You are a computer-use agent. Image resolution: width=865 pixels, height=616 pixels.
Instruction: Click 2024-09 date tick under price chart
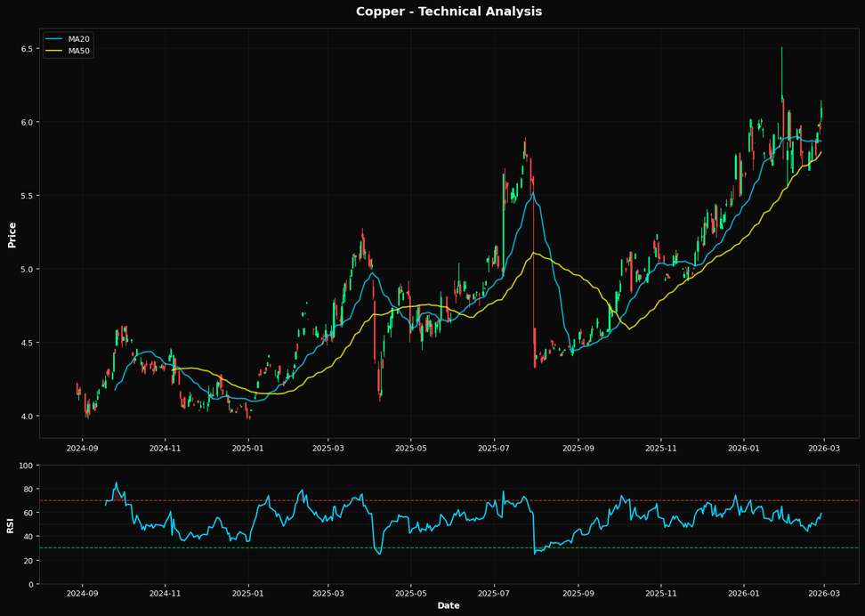pos(82,448)
